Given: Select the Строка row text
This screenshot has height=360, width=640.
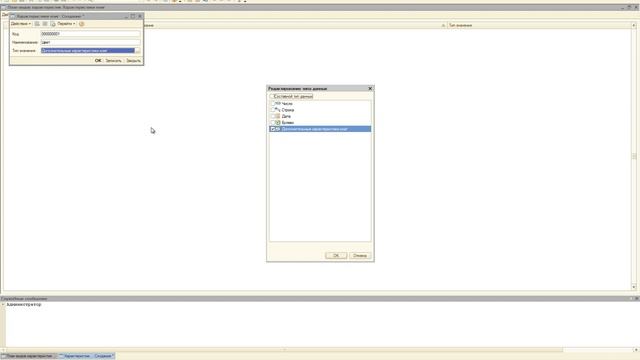Looking at the screenshot, I should (x=288, y=110).
